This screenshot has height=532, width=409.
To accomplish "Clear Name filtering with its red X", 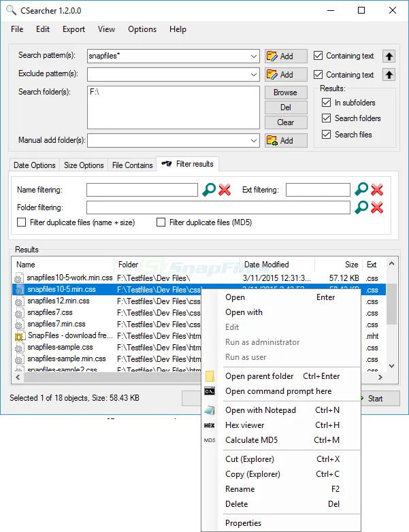I will click(225, 190).
